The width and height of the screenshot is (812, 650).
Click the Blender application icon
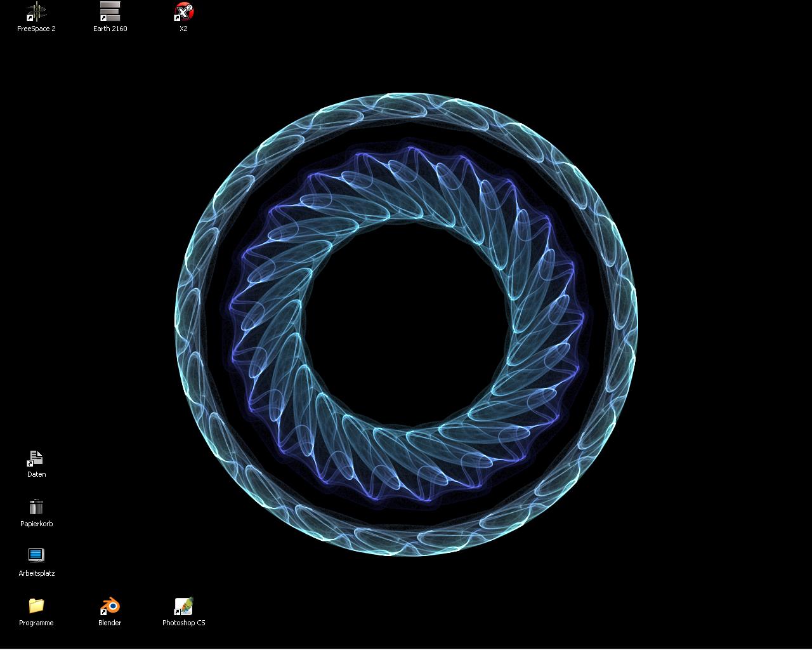[x=110, y=606]
